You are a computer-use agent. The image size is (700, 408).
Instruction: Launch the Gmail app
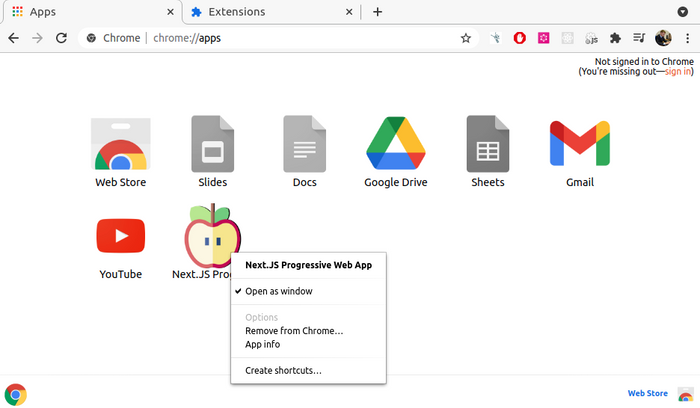click(x=580, y=143)
